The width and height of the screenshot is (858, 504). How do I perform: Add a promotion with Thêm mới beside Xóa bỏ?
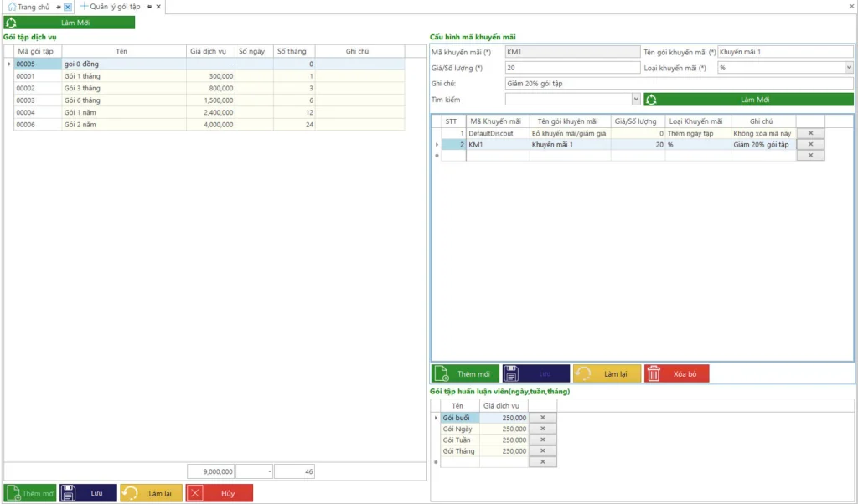465,374
